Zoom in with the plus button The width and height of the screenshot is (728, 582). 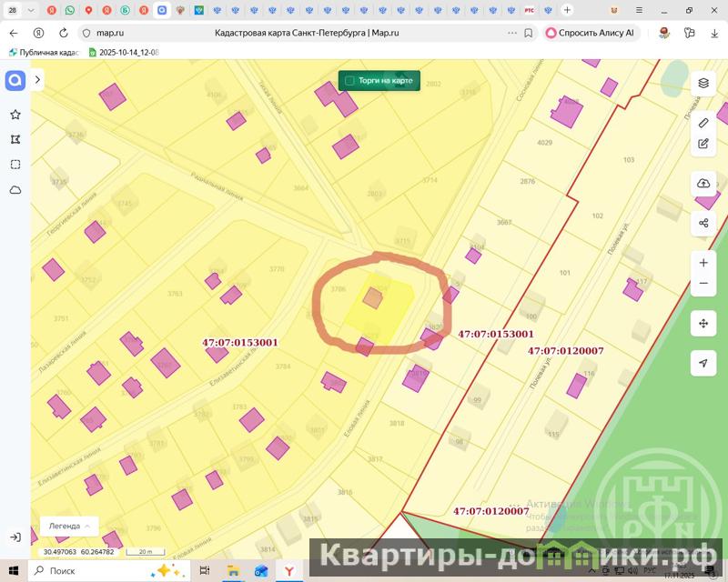coord(703,263)
